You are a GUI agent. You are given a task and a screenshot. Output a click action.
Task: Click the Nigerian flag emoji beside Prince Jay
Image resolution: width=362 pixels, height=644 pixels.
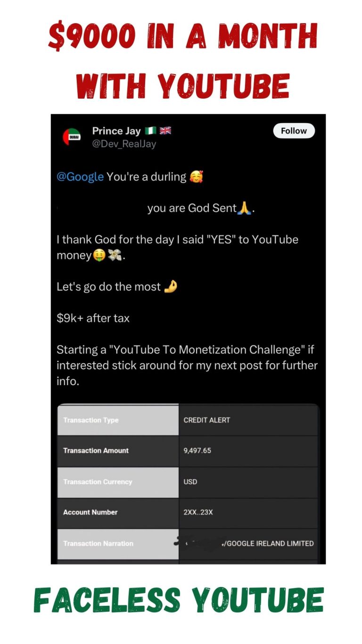click(150, 131)
